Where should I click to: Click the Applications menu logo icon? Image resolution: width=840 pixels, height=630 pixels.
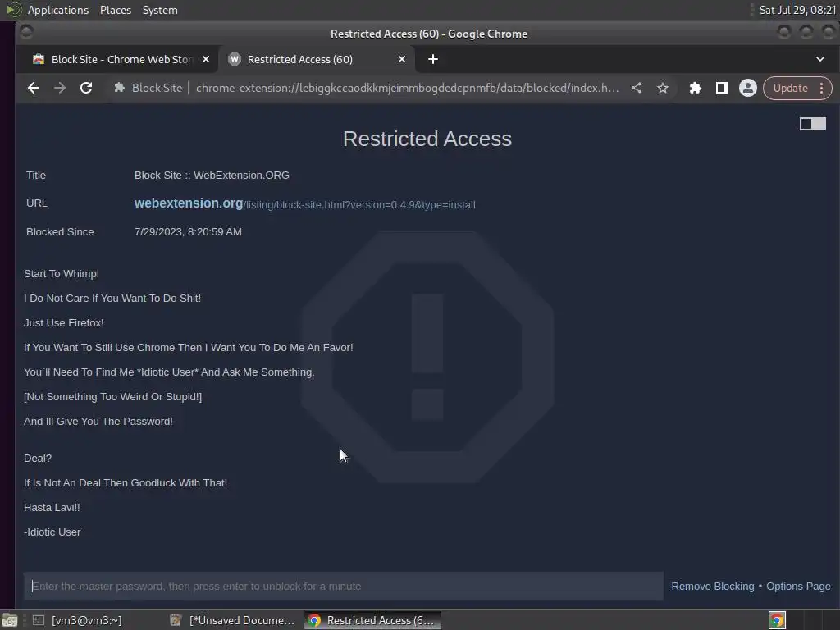(13, 10)
